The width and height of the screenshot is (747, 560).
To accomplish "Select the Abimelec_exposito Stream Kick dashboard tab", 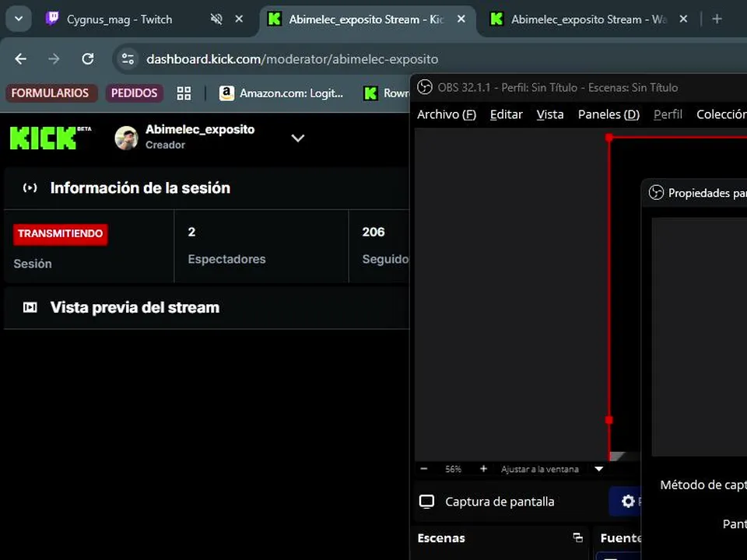I will 366,19.
